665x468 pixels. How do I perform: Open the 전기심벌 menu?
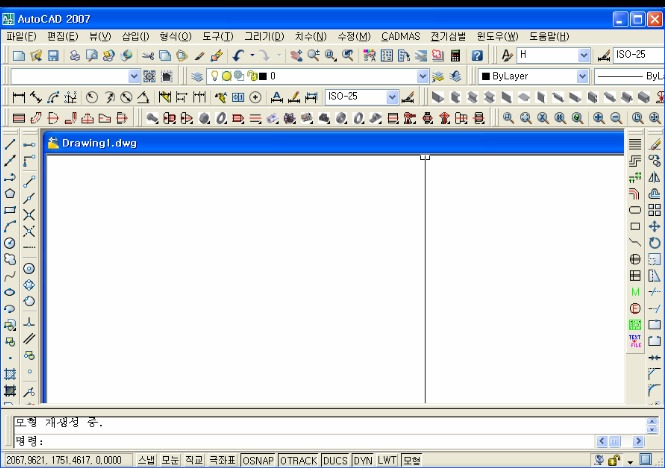448,36
